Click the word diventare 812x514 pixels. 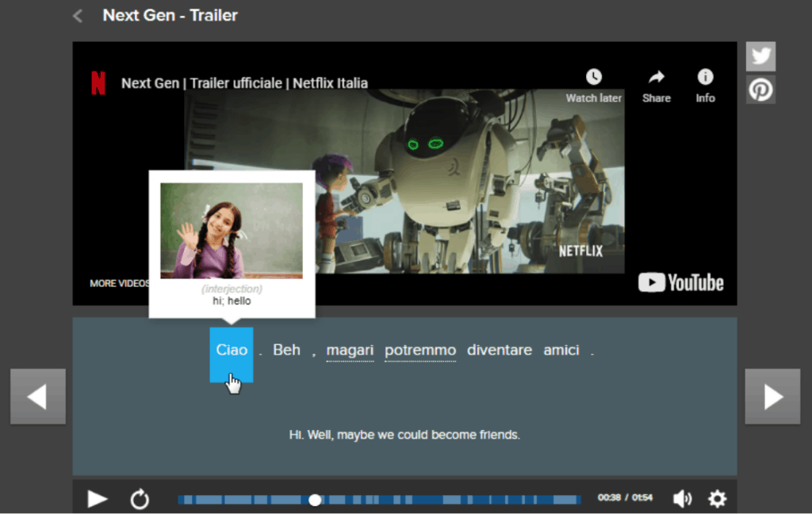(x=500, y=351)
